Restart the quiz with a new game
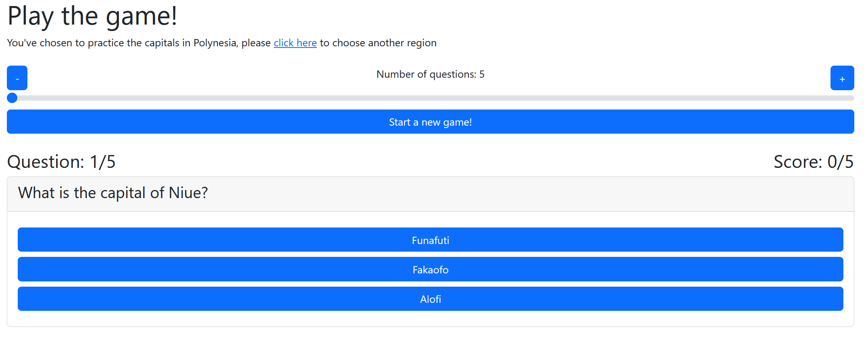 tap(430, 122)
